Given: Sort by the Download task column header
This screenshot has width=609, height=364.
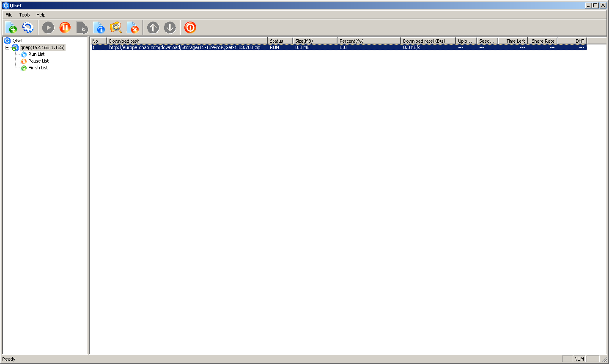Looking at the screenshot, I should (187, 41).
